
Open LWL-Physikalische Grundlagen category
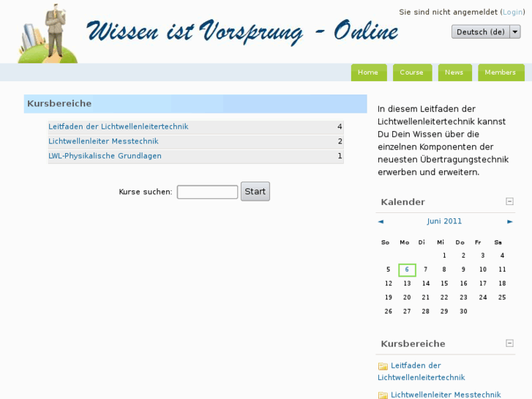[x=105, y=156]
